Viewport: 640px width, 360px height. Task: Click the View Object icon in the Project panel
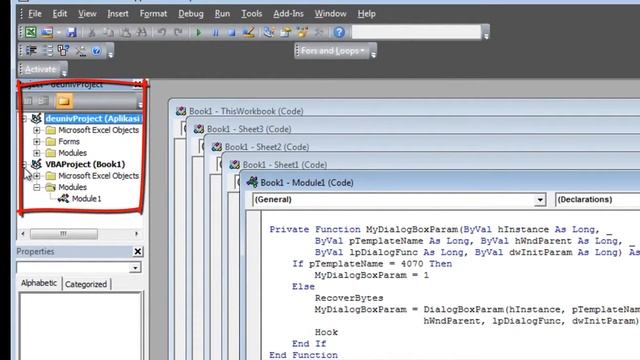pyautogui.click(x=43, y=101)
